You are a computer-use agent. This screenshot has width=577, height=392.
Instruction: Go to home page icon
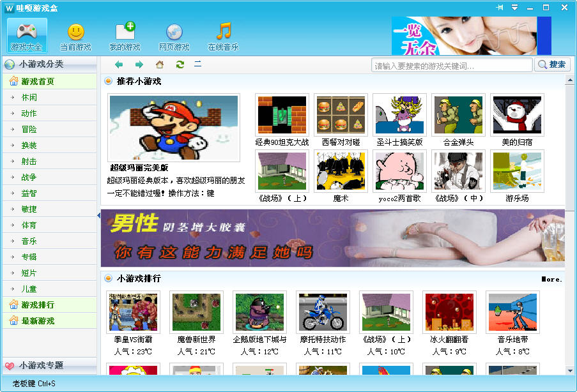tap(160, 64)
